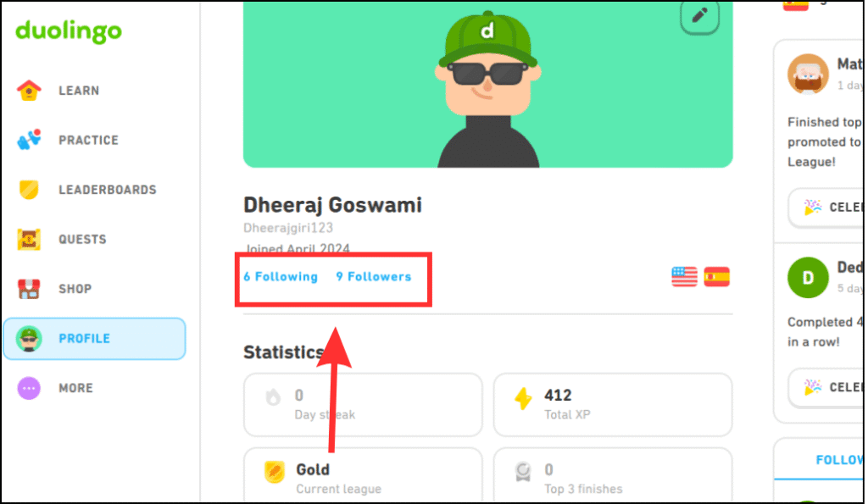Click the 412 Total XP card
Image resolution: width=868 pixels, height=504 pixels.
[612, 404]
